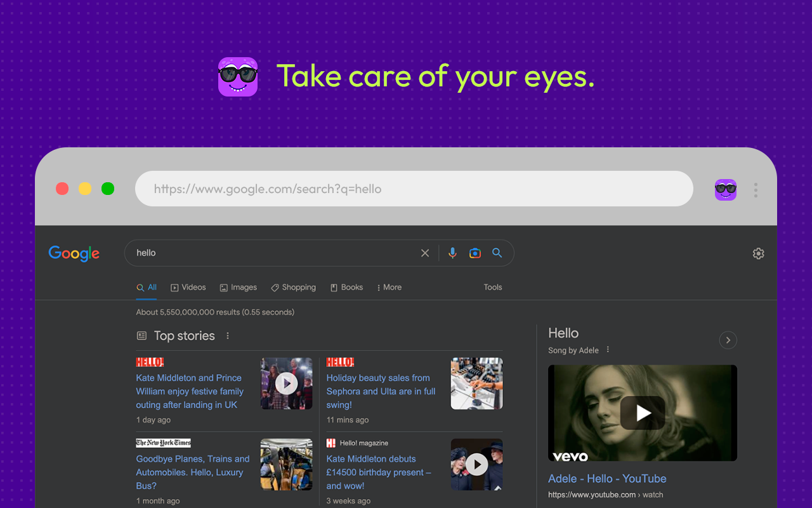Open search by image camera icon

pyautogui.click(x=475, y=253)
